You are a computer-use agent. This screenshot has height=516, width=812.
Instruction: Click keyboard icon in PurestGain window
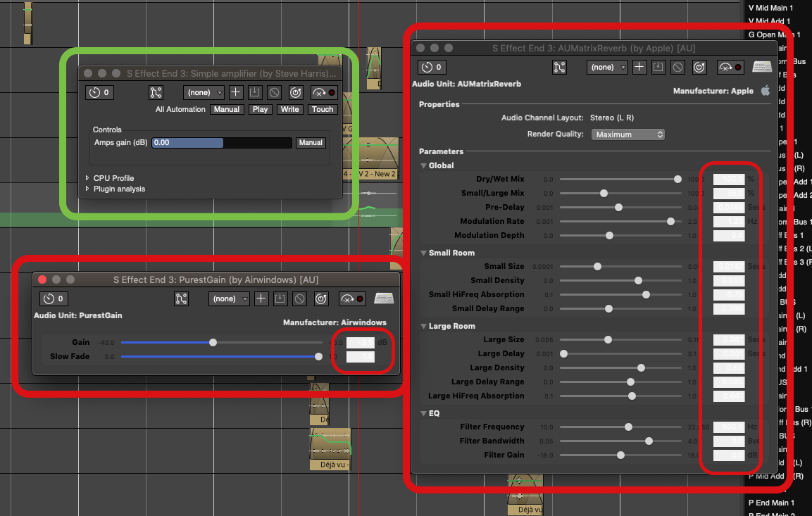[384, 299]
